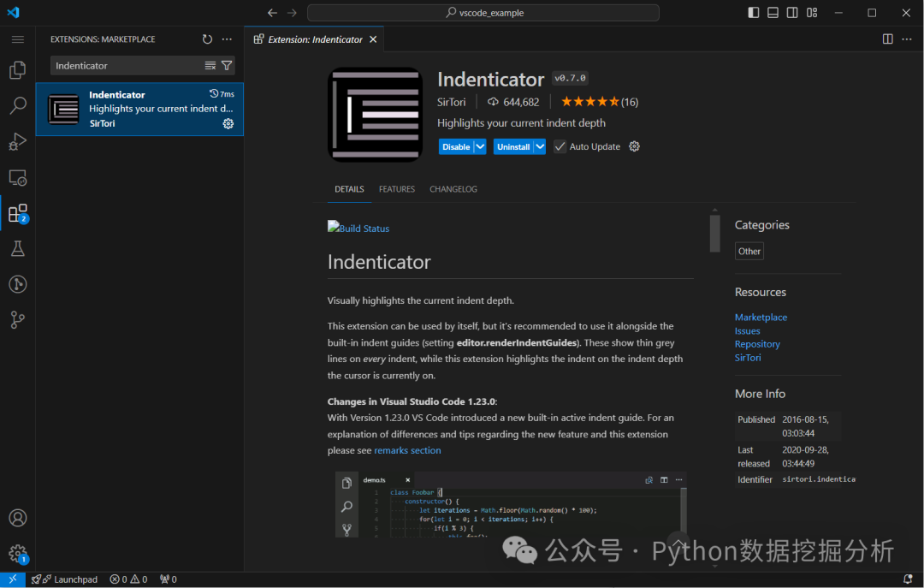Open the Issues resource link
Screen dimensions: 924x588
[x=747, y=331]
